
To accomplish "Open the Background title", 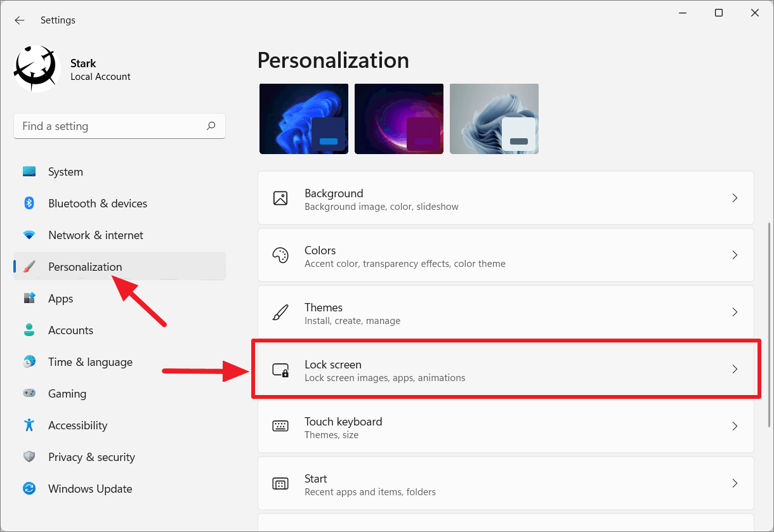I will coord(334,193).
